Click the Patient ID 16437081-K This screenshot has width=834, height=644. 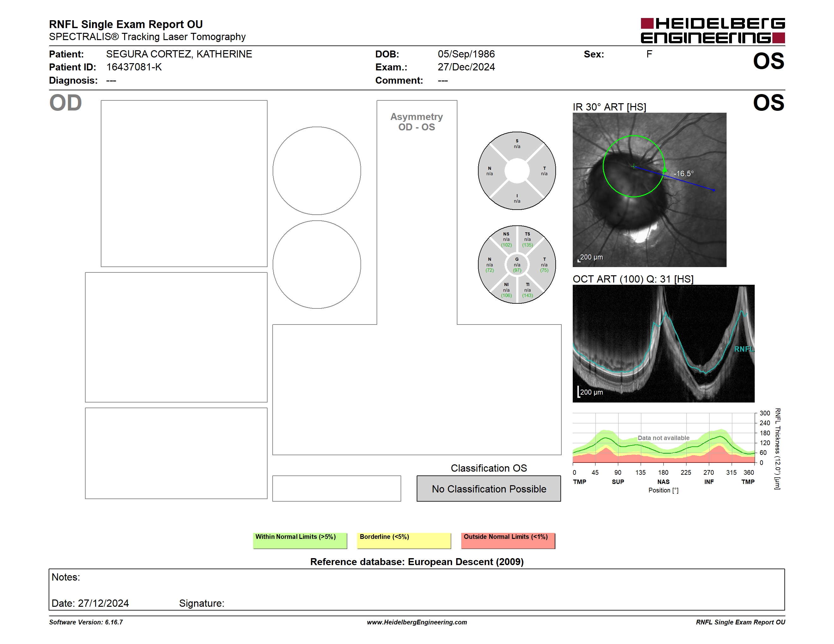click(134, 67)
